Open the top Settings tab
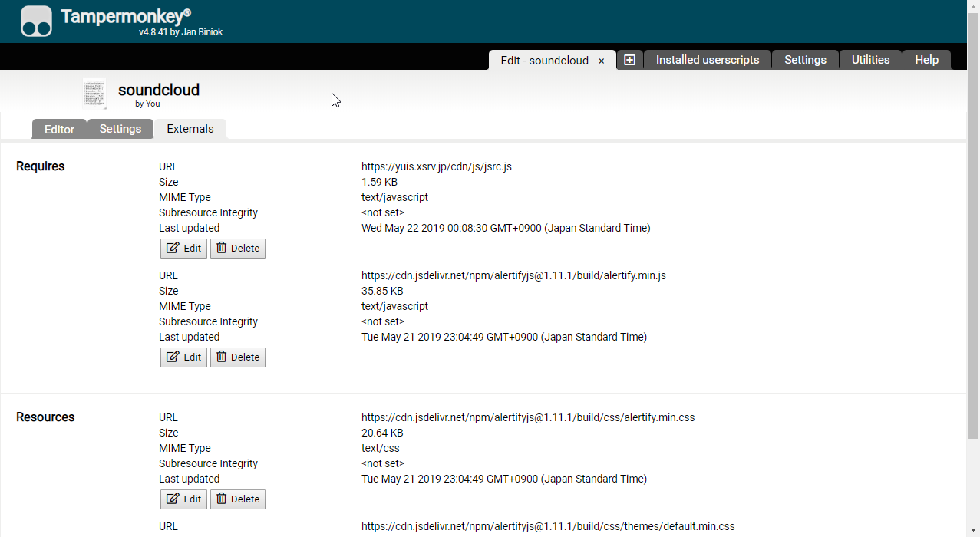This screenshot has height=537, width=980. tap(805, 60)
